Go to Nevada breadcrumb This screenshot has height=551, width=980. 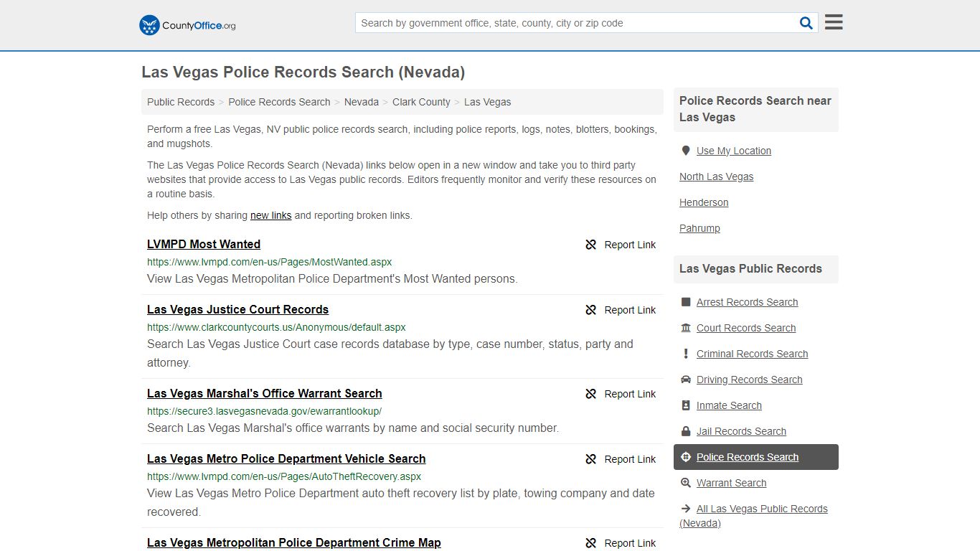point(362,102)
